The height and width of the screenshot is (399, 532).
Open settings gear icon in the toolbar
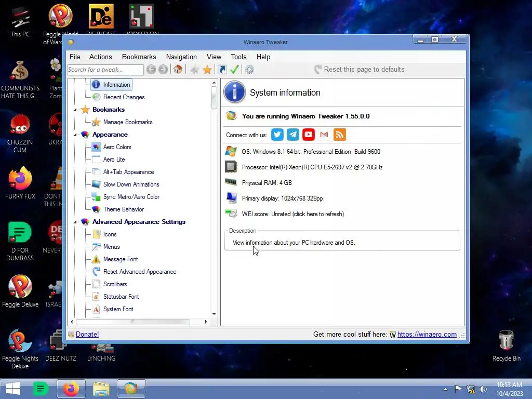tap(249, 70)
